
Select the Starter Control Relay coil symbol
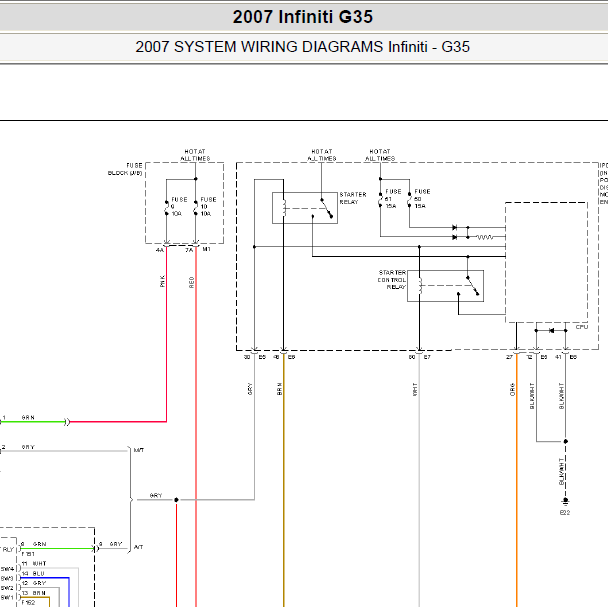(x=420, y=285)
